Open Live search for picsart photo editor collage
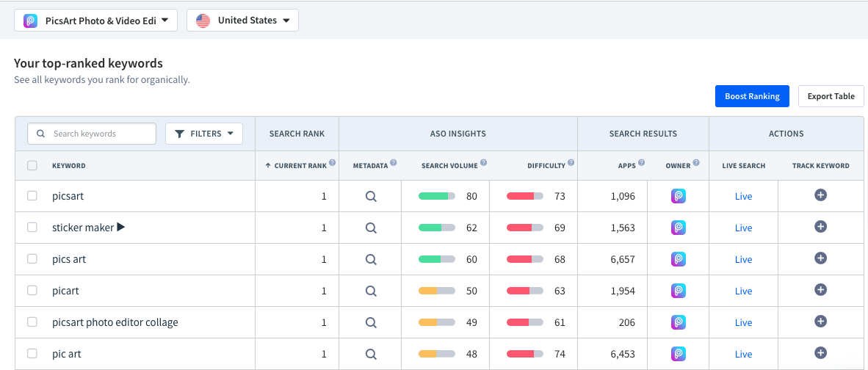 click(743, 322)
